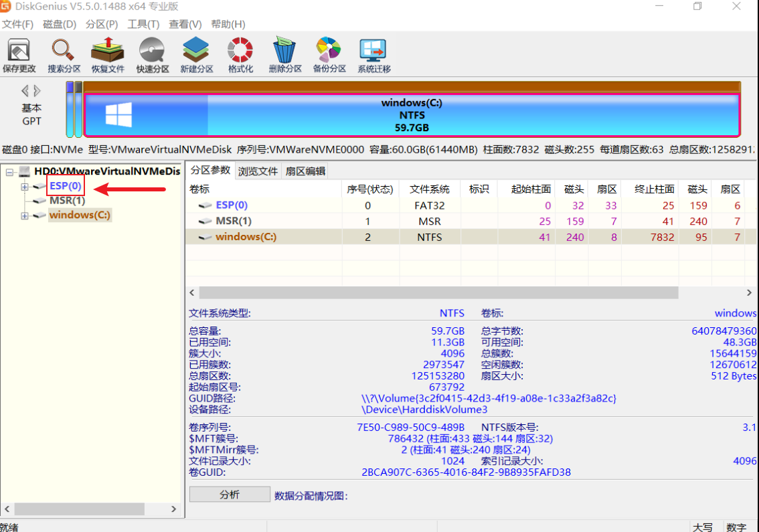Click NTFS cell in windows(C:) row

[x=430, y=237]
